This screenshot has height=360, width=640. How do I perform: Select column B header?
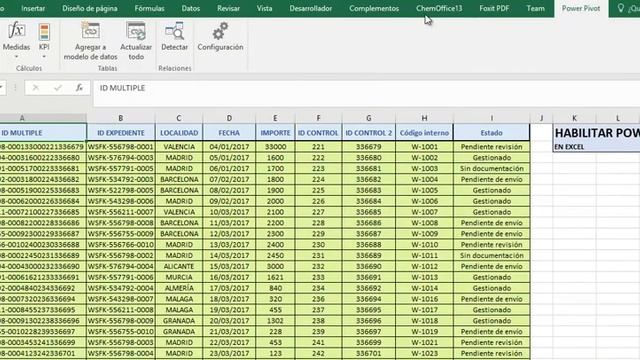click(x=121, y=118)
